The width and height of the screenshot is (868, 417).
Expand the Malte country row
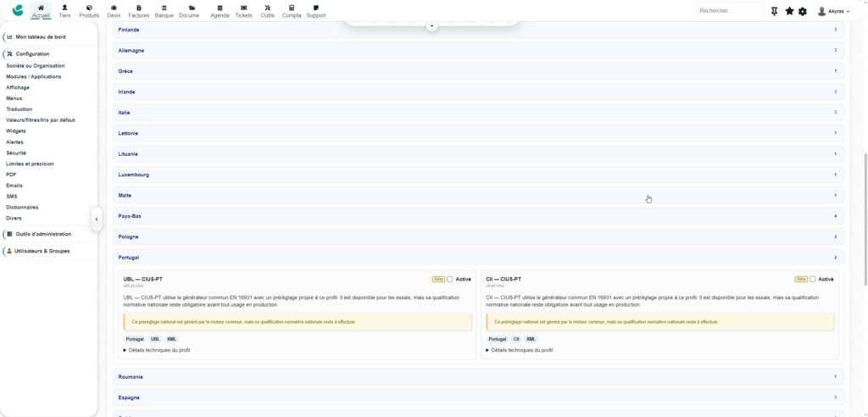pyautogui.click(x=478, y=196)
